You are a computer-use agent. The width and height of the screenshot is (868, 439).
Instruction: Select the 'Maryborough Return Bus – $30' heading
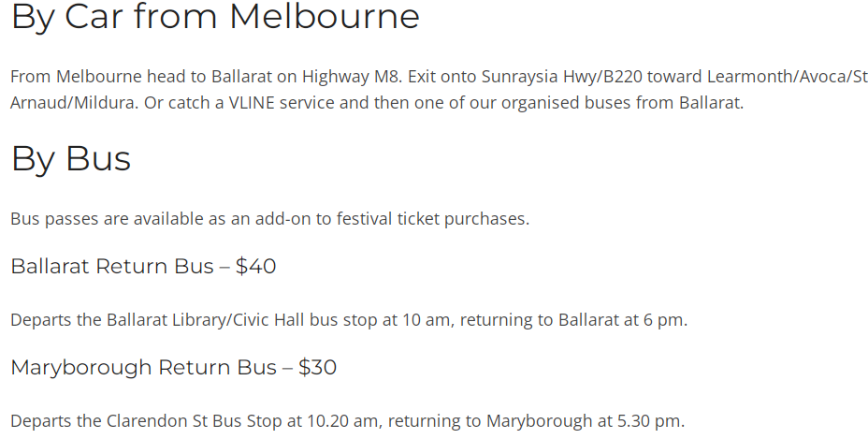[x=174, y=368]
